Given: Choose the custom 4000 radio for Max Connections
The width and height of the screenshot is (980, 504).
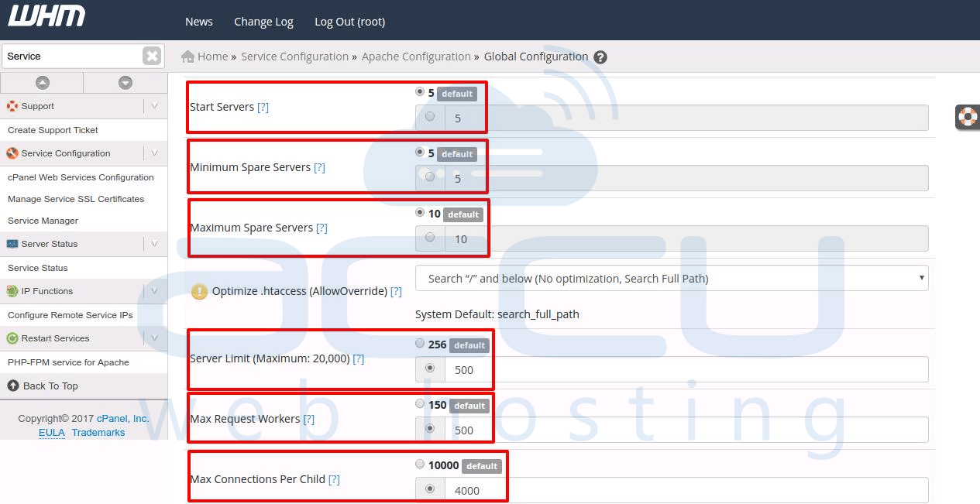Looking at the screenshot, I should pyautogui.click(x=430, y=489).
